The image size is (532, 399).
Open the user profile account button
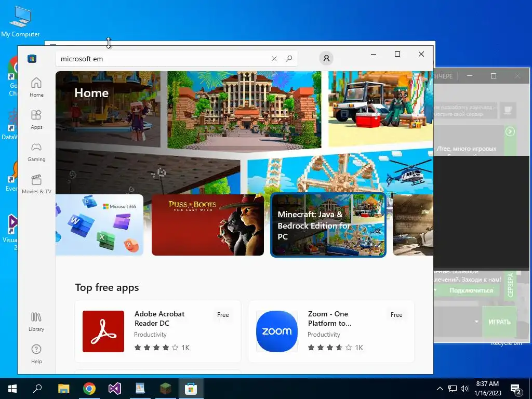(326, 58)
